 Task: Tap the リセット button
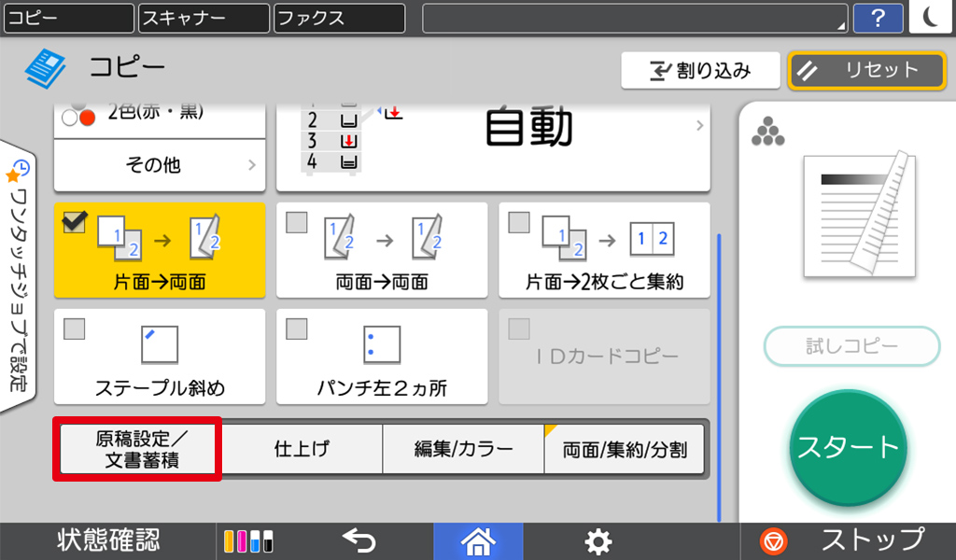(866, 71)
